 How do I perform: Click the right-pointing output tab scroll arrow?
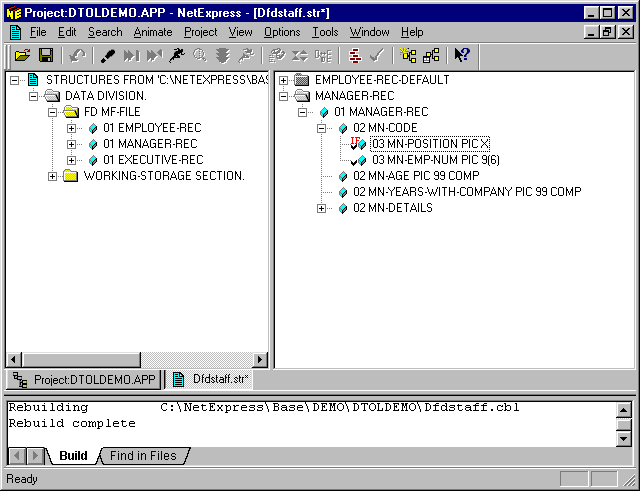35,455
